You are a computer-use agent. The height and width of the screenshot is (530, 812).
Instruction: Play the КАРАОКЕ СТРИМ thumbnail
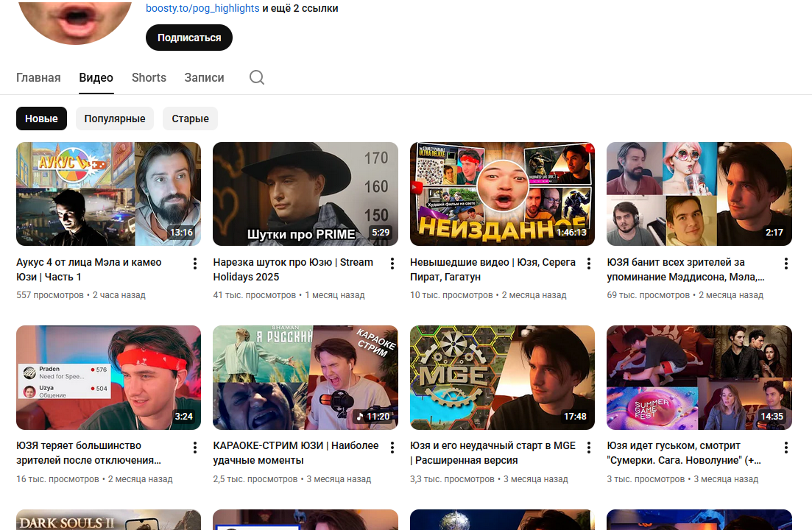click(x=306, y=378)
